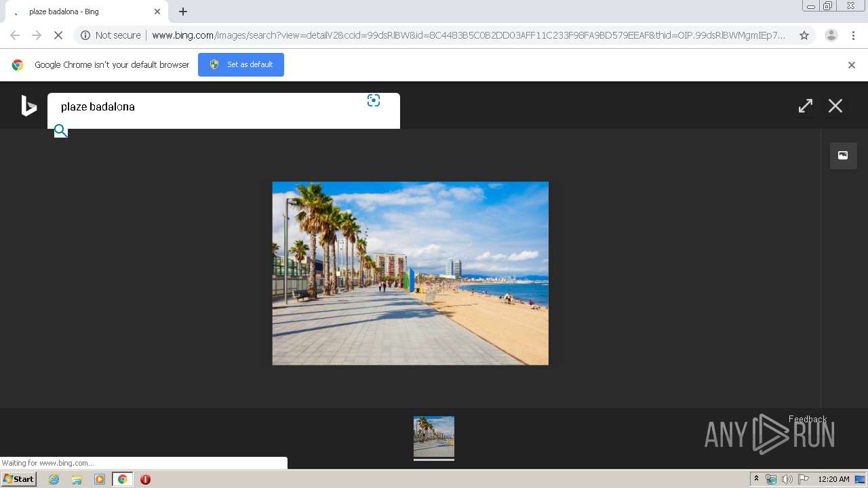Image resolution: width=868 pixels, height=488 pixels.
Task: Click the Google Chrome logo in infobar
Action: coord(18,65)
